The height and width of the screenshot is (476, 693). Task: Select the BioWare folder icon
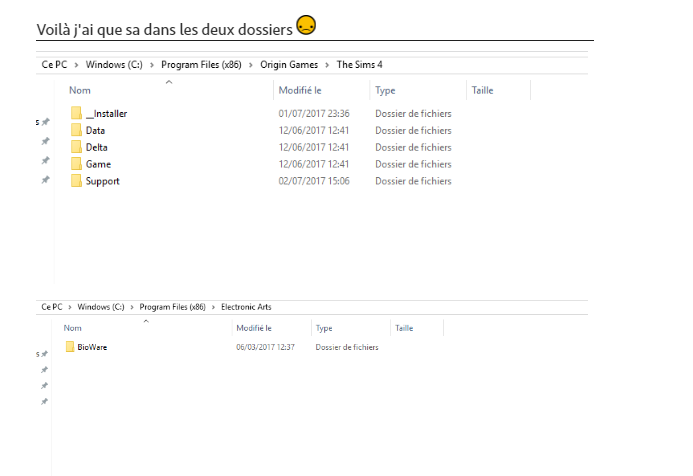tap(70, 347)
